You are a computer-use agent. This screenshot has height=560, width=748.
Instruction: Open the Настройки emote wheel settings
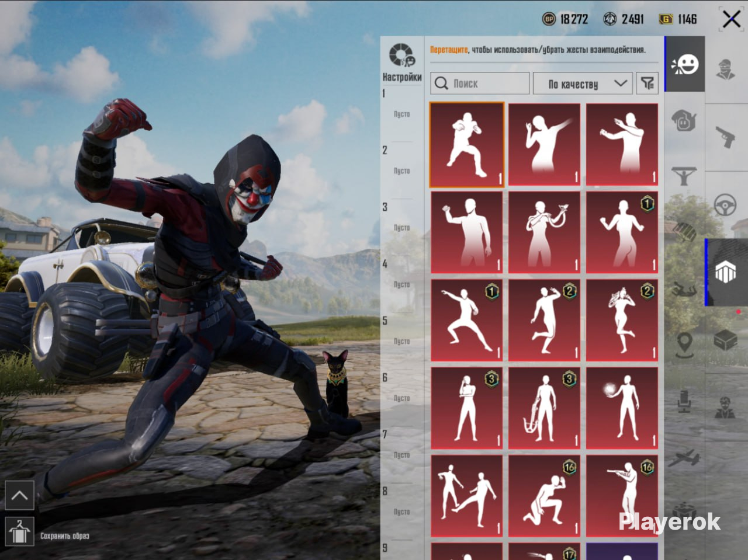(x=402, y=63)
